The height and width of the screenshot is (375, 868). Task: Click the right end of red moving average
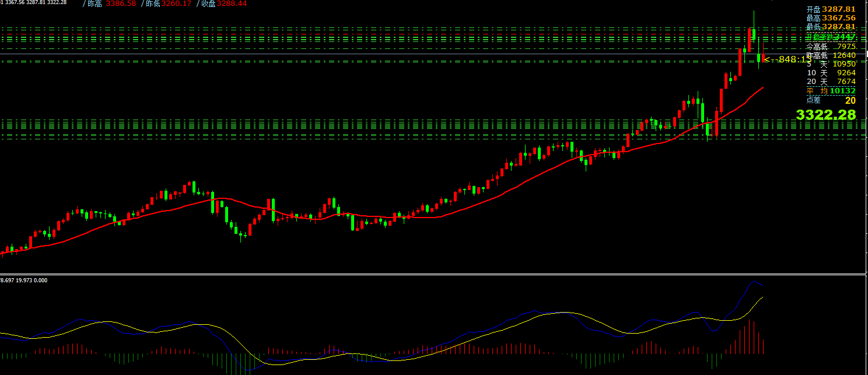coord(762,87)
